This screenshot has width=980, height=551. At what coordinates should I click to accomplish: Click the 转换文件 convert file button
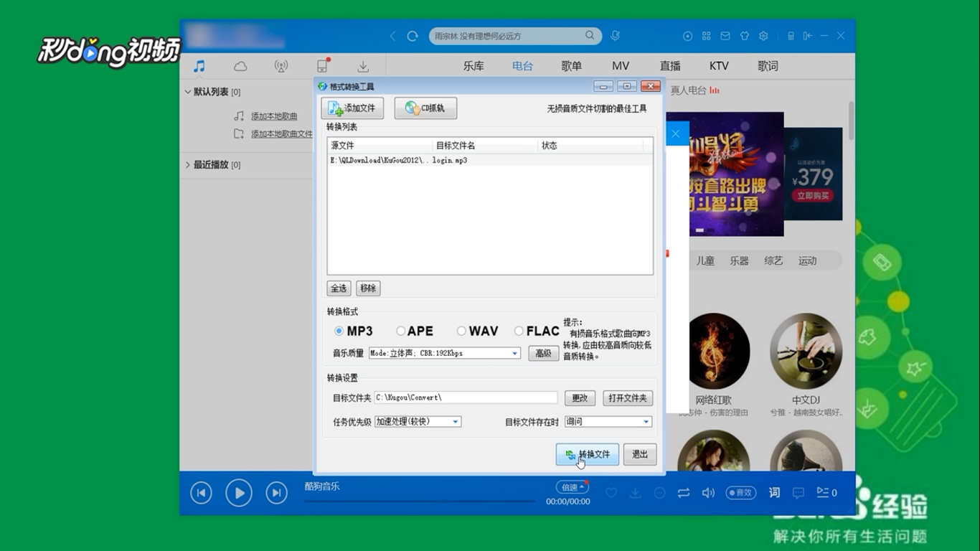click(588, 454)
